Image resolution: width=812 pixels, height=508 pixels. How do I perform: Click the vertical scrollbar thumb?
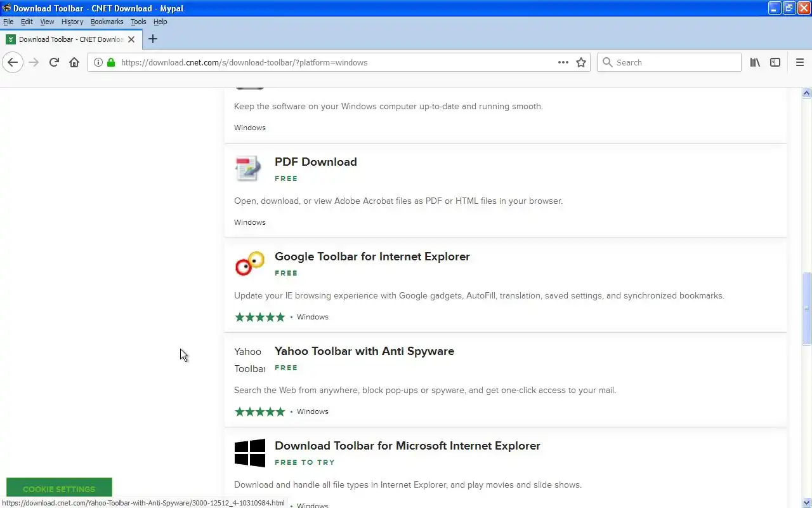[806, 309]
